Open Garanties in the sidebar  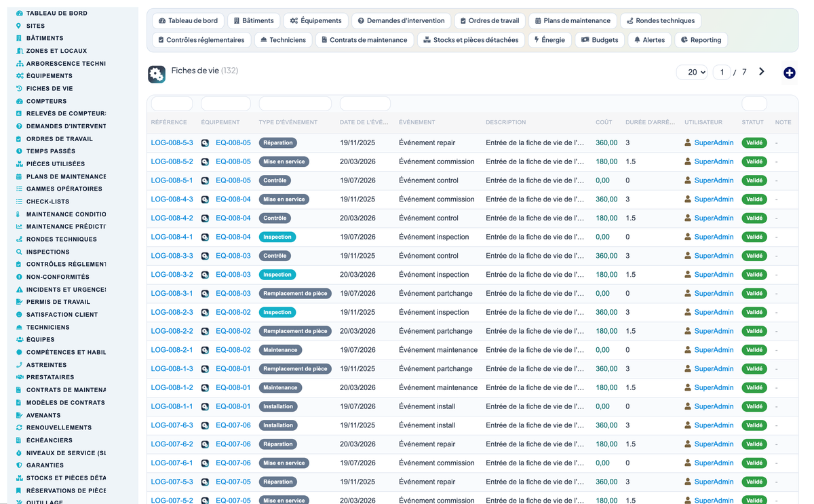pyautogui.click(x=45, y=465)
